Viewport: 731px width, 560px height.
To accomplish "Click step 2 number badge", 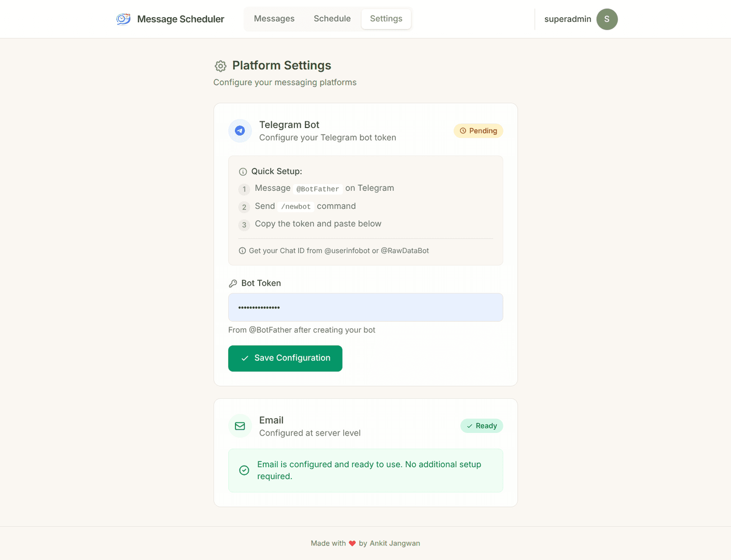I will (244, 207).
